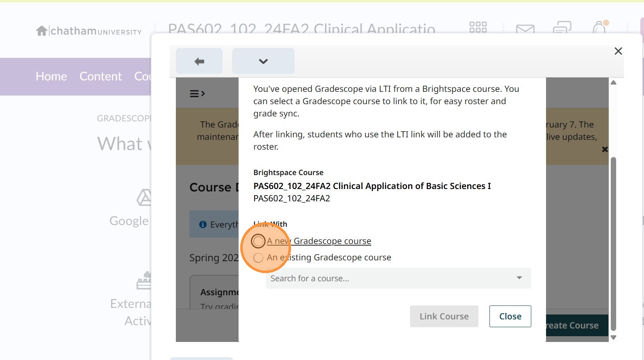Open the subscription alerts chat icon
The image size is (644, 360).
point(562,27)
